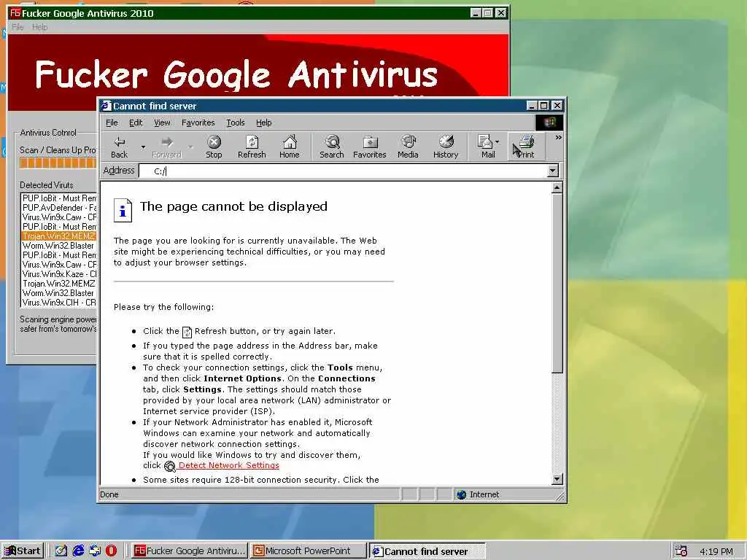
Task: Click the page vertical scrollbar thumb
Action: click(557, 284)
